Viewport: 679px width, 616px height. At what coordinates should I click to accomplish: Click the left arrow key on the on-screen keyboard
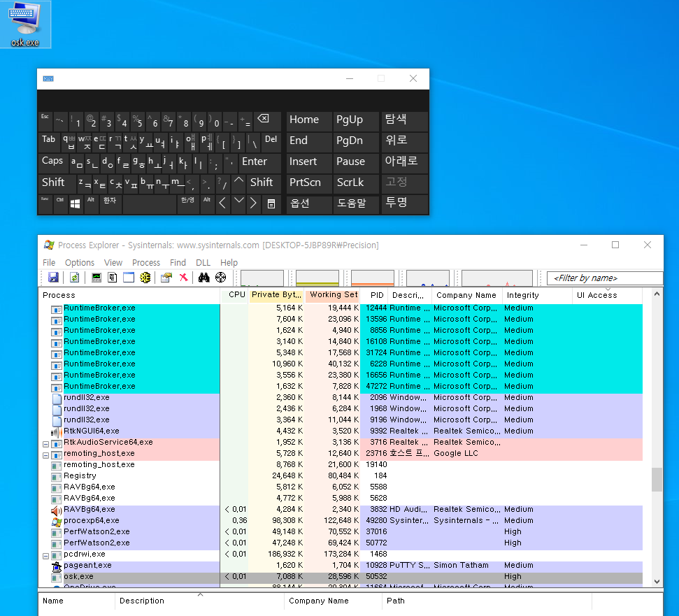222,203
